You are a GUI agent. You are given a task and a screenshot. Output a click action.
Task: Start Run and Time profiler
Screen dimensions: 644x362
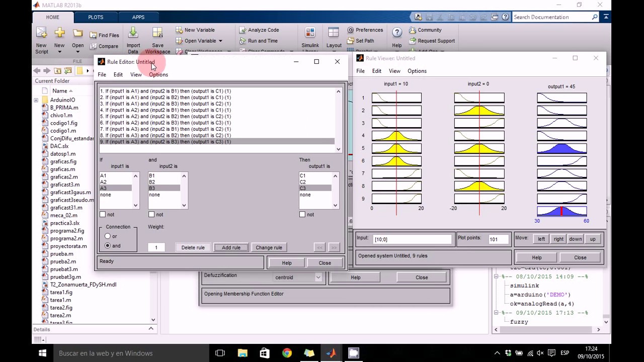coord(258,41)
